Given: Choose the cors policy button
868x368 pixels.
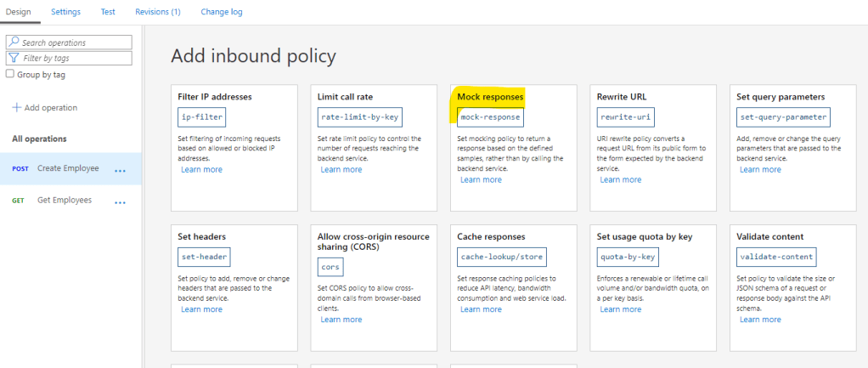Looking at the screenshot, I should click(x=330, y=267).
